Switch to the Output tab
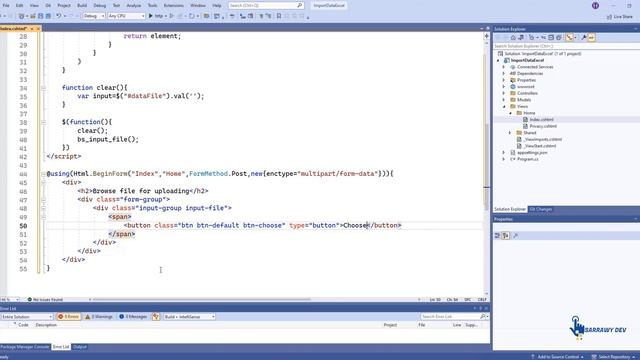The height and width of the screenshot is (360, 640). click(80, 347)
